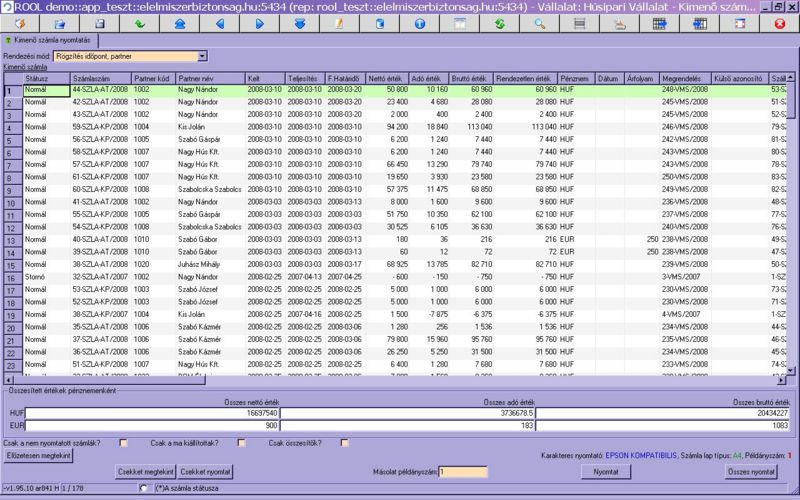
Task: Click the red close icon in toolbar
Action: (779, 23)
